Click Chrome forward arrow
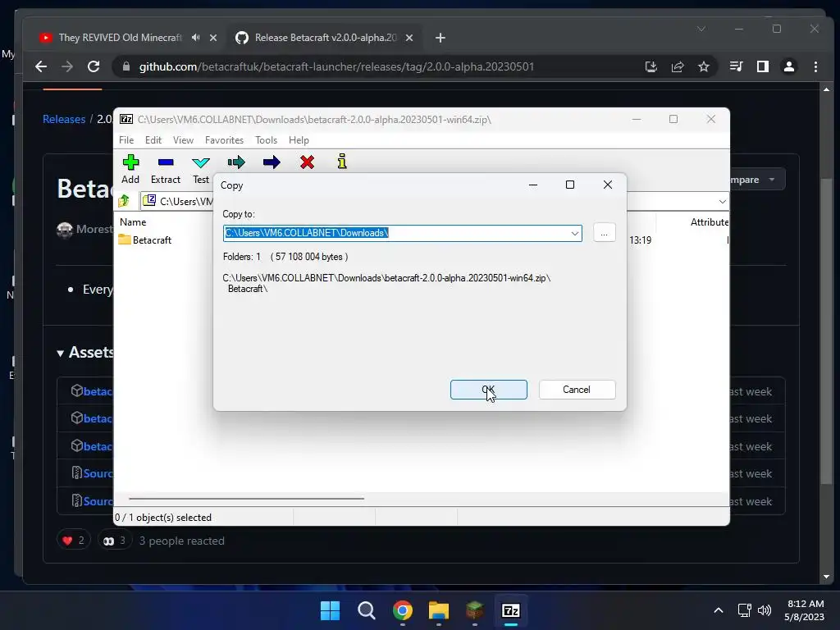Viewport: 840px width, 630px height. [67, 66]
